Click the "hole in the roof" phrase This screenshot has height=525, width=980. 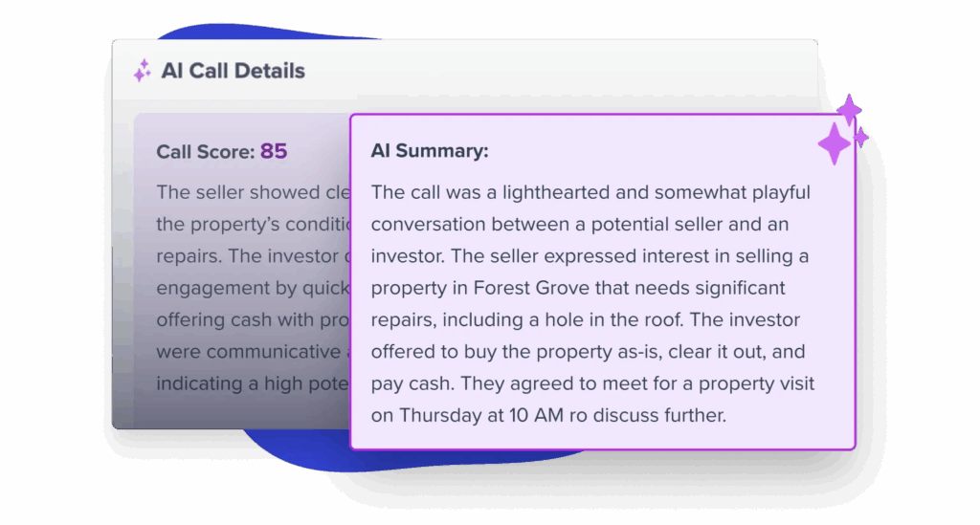pyautogui.click(x=673, y=319)
